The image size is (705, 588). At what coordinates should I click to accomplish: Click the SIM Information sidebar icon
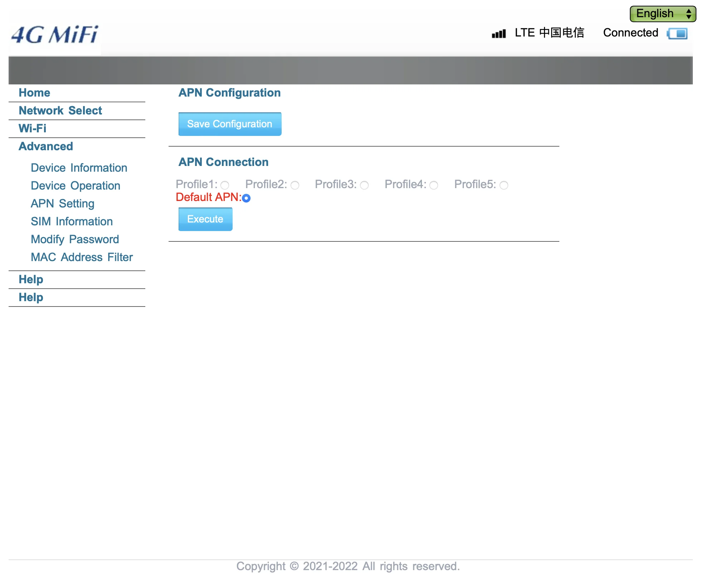pyautogui.click(x=72, y=221)
